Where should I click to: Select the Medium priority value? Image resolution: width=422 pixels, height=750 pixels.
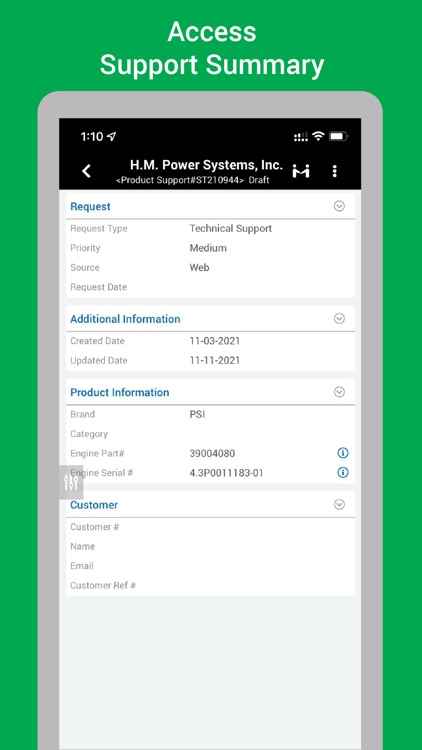pos(208,248)
